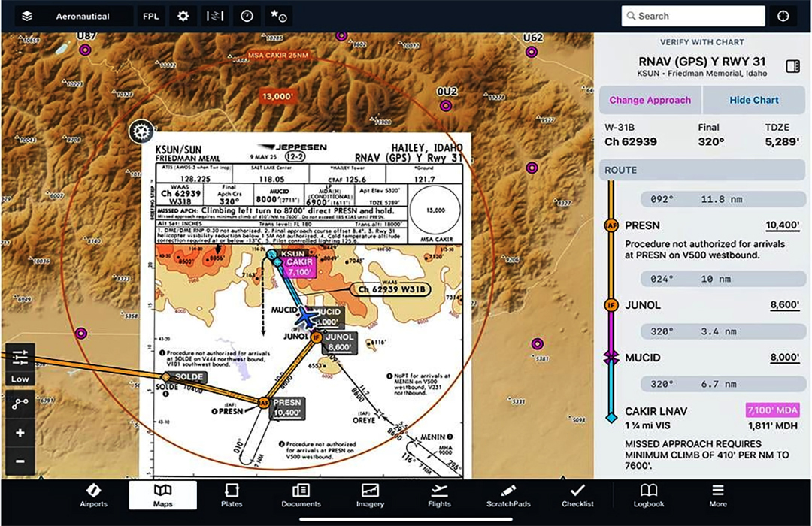Tap the route profile view icon
This screenshot has height=526, width=812.
pyautogui.click(x=215, y=16)
